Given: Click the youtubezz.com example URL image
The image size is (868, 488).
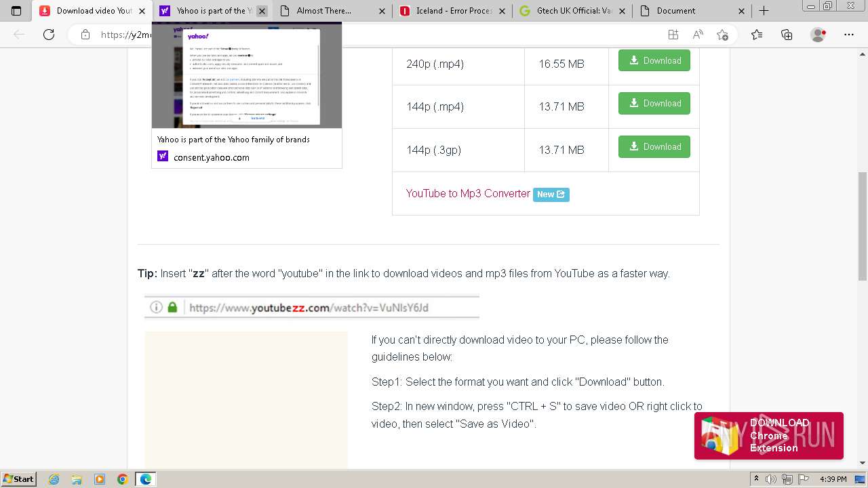Looking at the screenshot, I should (312, 307).
